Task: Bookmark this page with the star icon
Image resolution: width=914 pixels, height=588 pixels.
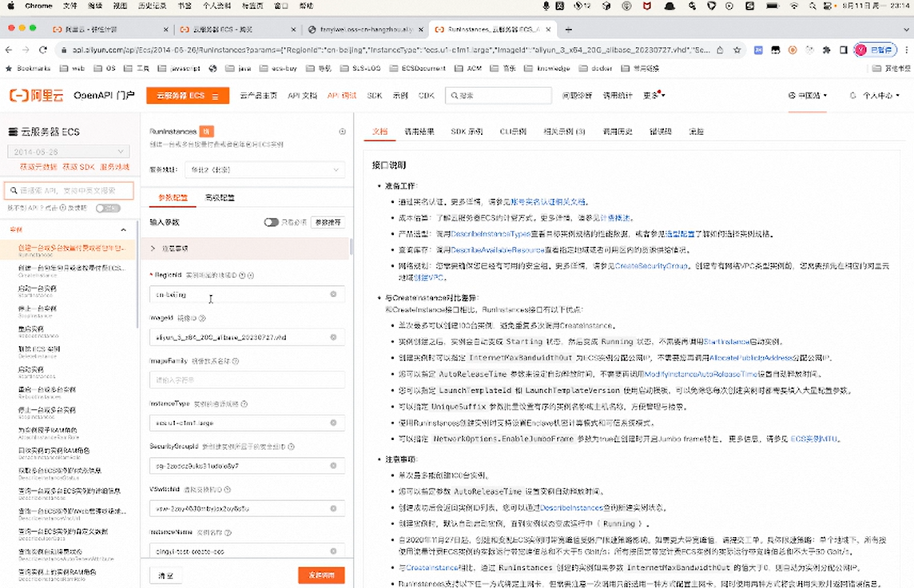Action: [737, 50]
